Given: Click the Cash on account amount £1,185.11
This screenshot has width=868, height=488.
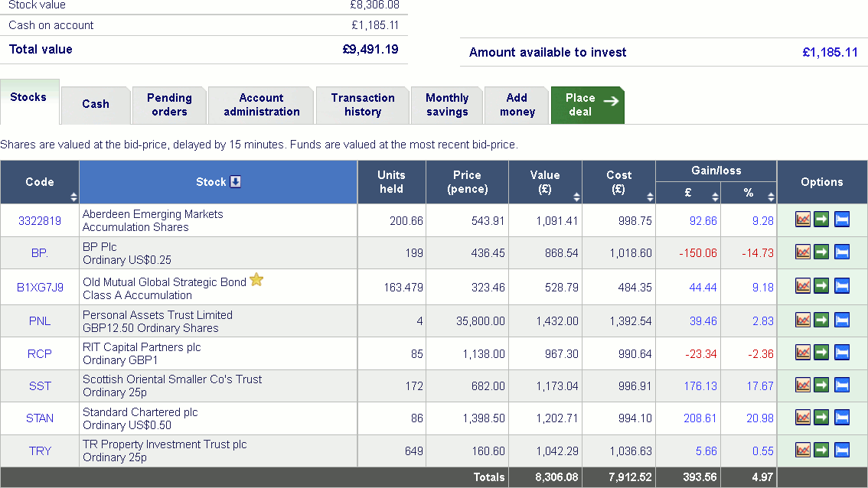Looking at the screenshot, I should pyautogui.click(x=375, y=25).
